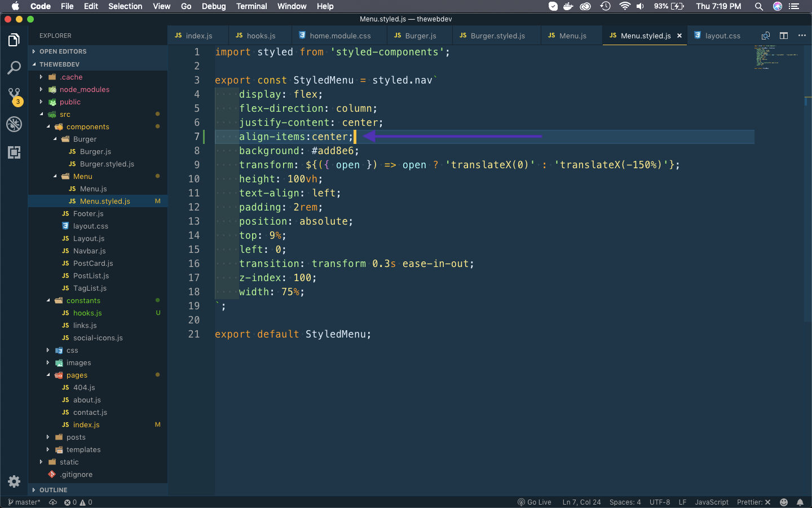Screen dimensions: 812x508
Task: Click the errors and warnings count
Action: (x=78, y=502)
